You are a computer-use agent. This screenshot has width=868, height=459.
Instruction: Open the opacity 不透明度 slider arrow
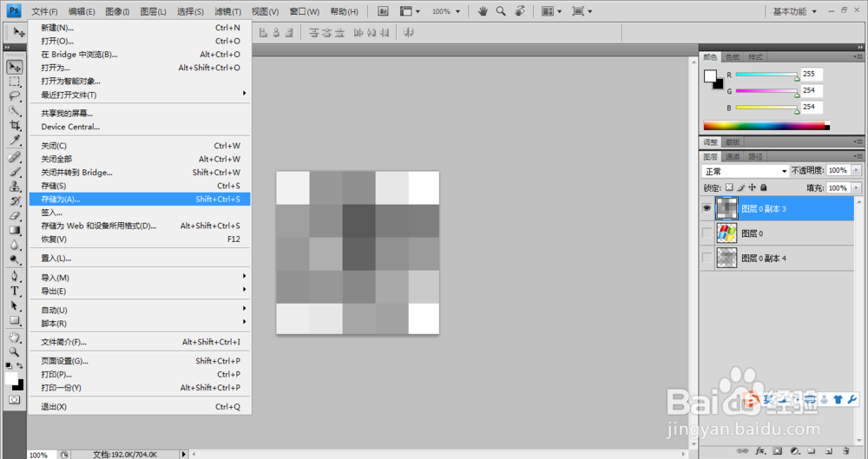click(x=857, y=171)
